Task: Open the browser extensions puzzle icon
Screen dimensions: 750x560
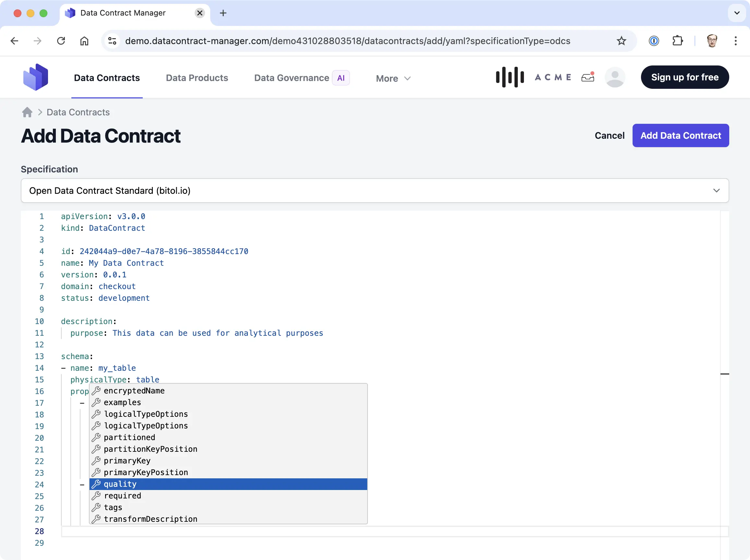Action: [677, 41]
